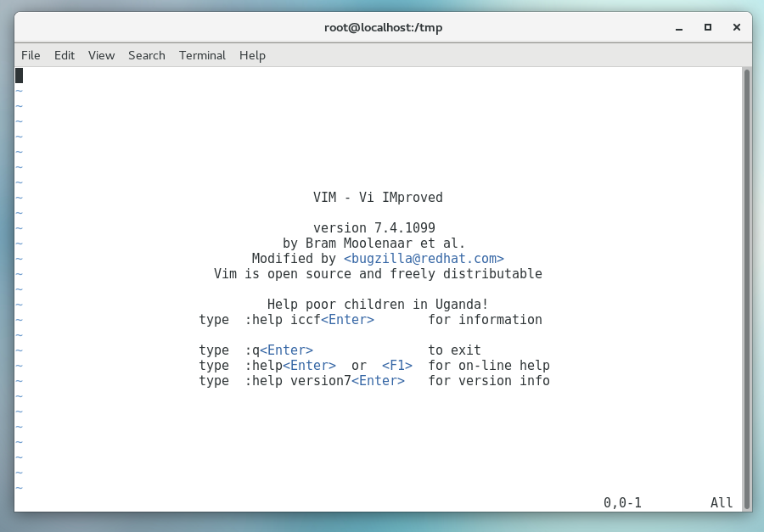Image resolution: width=764 pixels, height=532 pixels.
Task: Open the File menu
Action: tap(31, 55)
